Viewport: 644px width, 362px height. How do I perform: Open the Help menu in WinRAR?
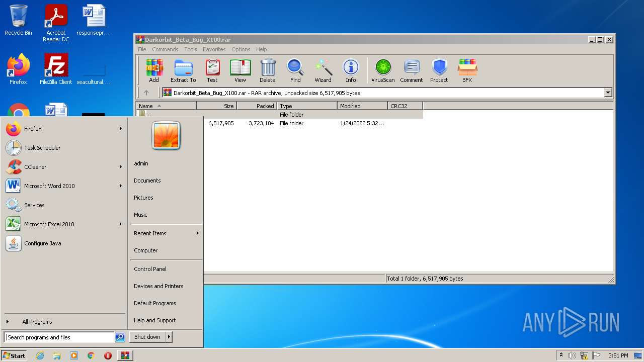coord(261,49)
